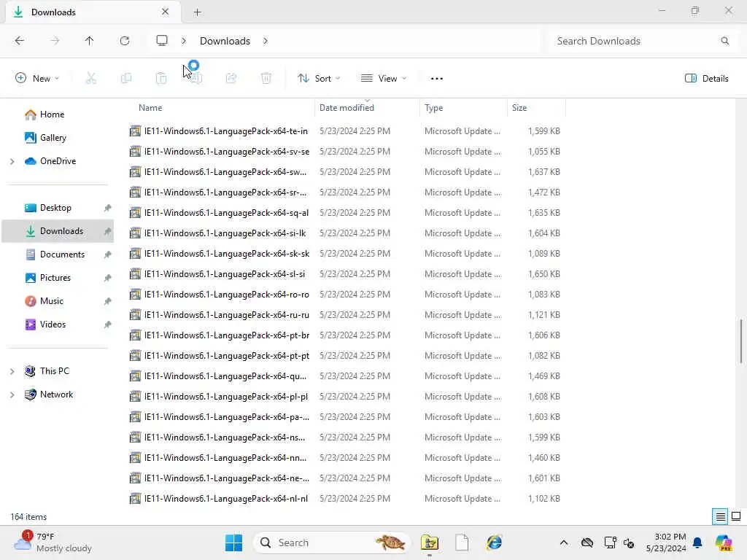Refresh the Downloads folder view
This screenshot has height=560, width=747.
coord(125,41)
